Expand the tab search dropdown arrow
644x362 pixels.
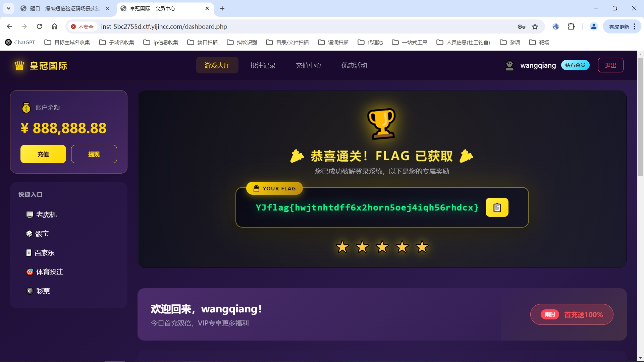[x=8, y=8]
